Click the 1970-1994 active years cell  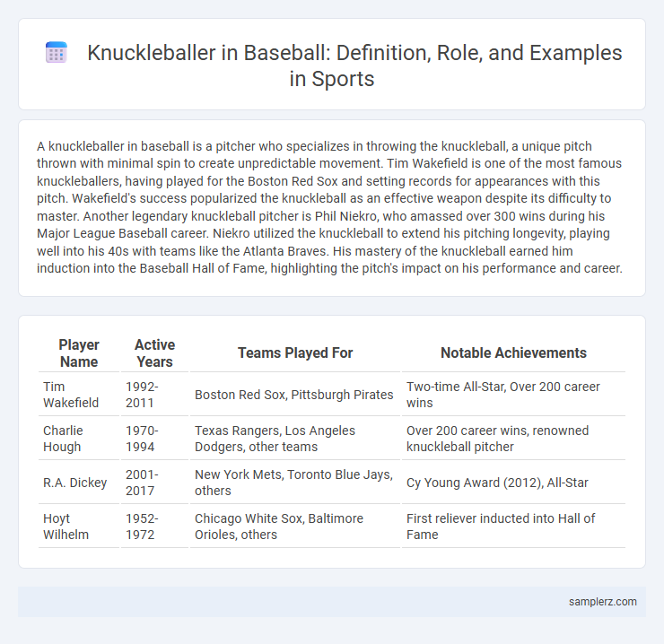(x=154, y=439)
